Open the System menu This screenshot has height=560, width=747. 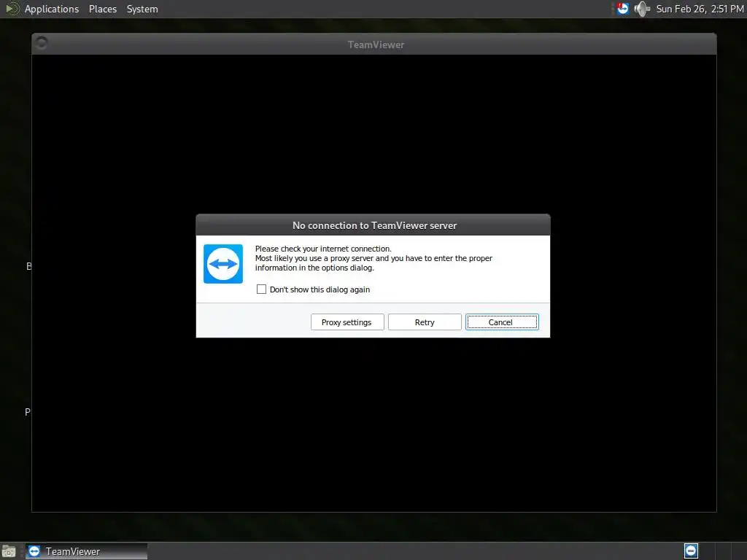142,9
